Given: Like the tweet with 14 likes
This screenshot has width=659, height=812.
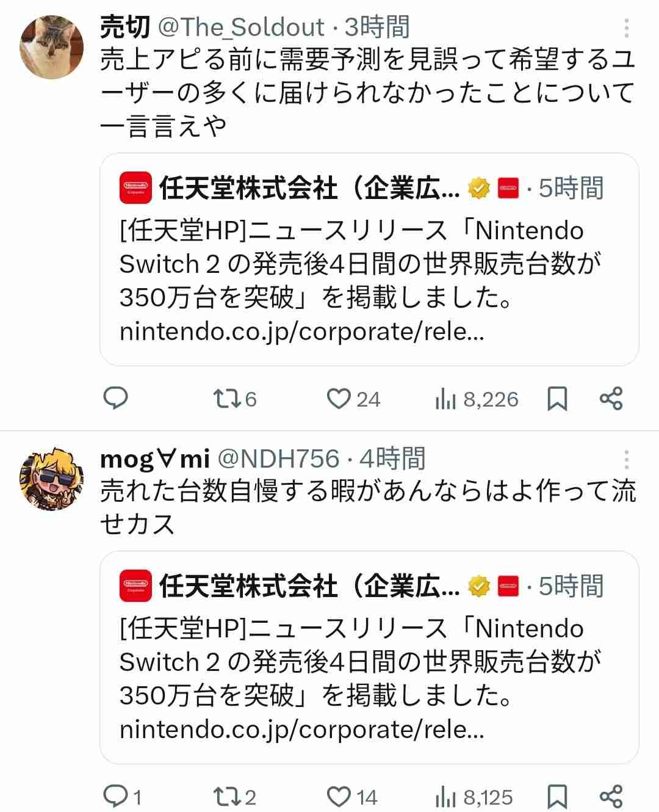Looking at the screenshot, I should (x=352, y=797).
